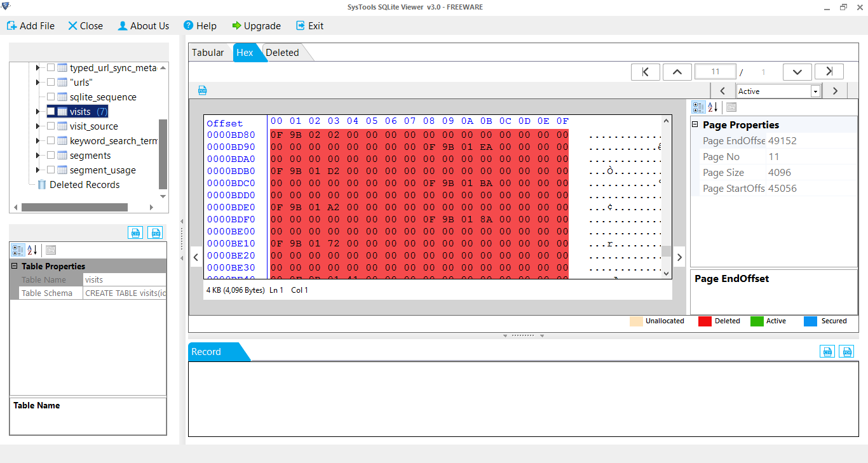Expand the segment_usage tree node
The width and height of the screenshot is (868, 463).
(37, 170)
